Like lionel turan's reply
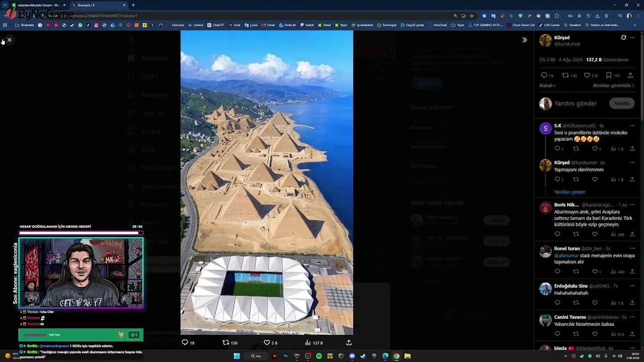644x362 pixels. (x=595, y=271)
